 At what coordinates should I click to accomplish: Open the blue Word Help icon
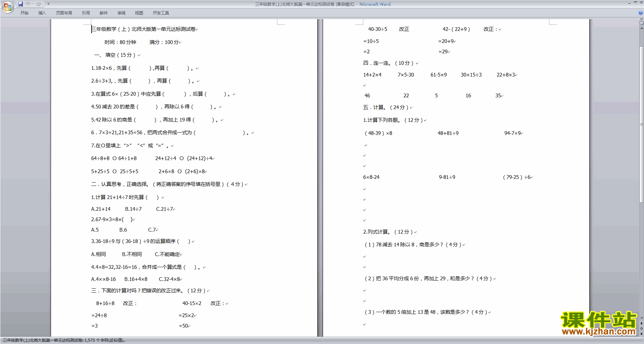click(641, 13)
